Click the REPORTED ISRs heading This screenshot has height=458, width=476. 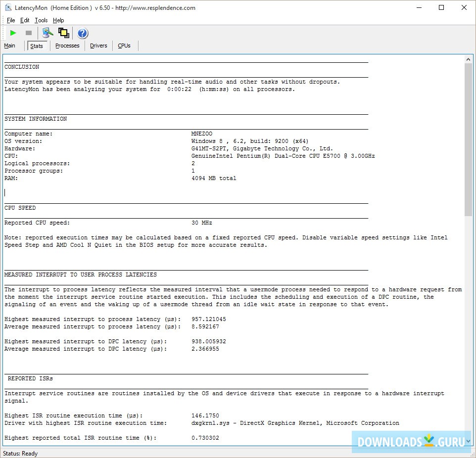click(x=30, y=378)
